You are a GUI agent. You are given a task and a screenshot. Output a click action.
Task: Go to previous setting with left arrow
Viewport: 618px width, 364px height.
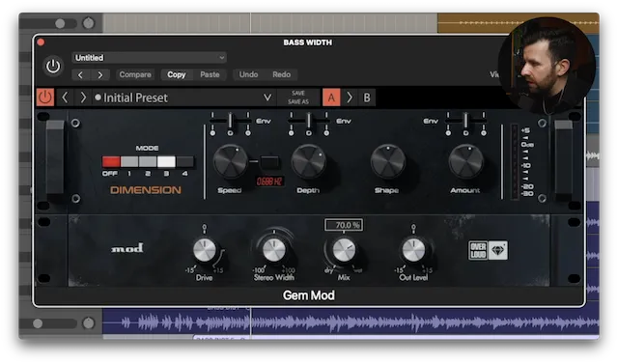click(80, 74)
